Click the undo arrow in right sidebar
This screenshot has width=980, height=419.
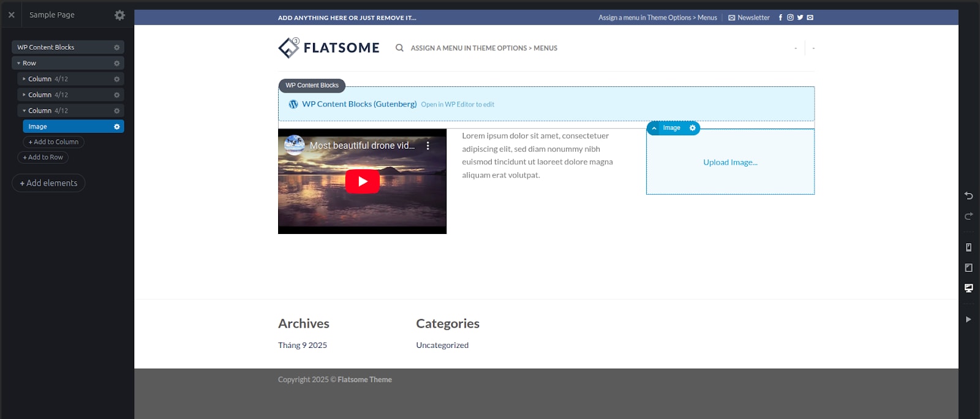(x=968, y=196)
